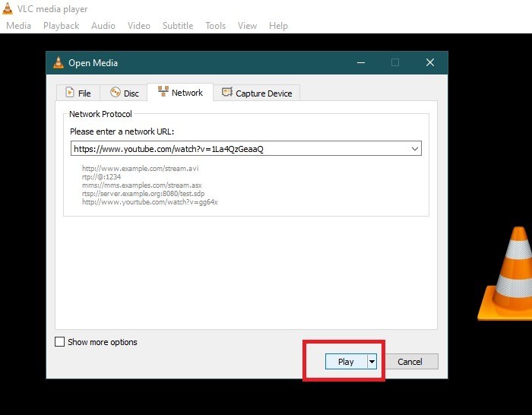Open the Help menu
The height and width of the screenshot is (415, 532).
(x=278, y=26)
